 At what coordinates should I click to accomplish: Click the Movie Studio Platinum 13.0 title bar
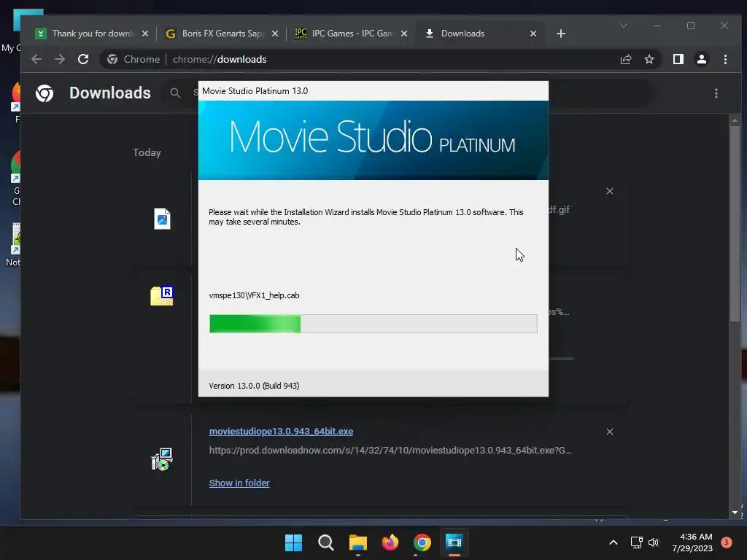pyautogui.click(x=373, y=91)
